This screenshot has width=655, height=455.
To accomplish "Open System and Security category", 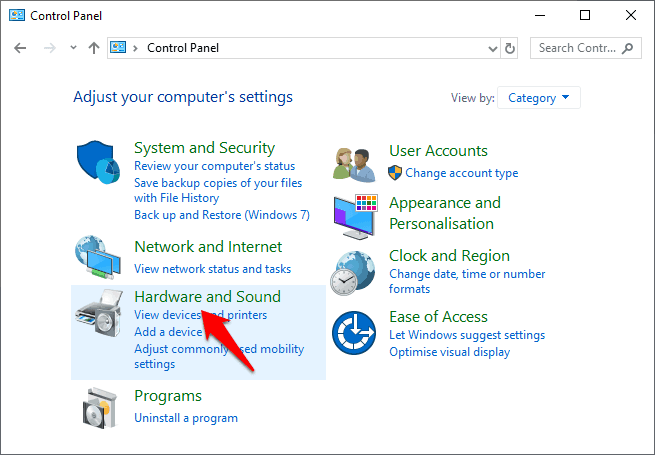I will click(204, 148).
